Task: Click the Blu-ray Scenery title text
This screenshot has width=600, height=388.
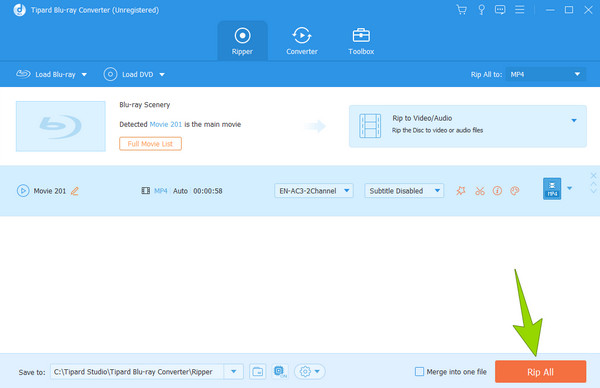Action: 145,105
